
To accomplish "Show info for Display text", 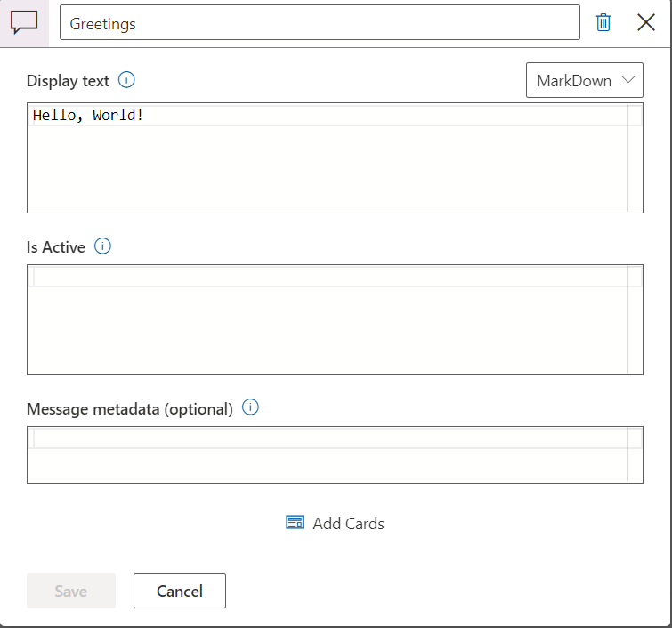I will point(126,80).
